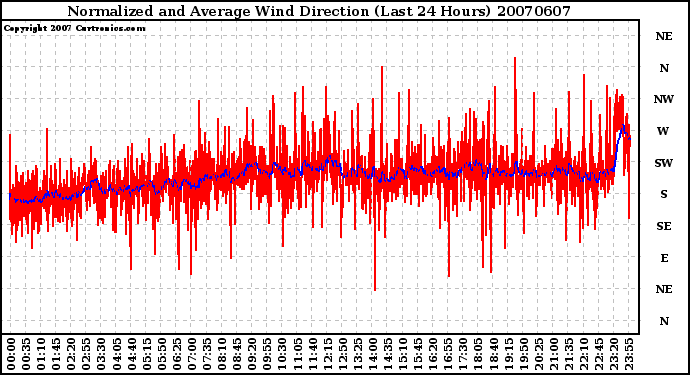
Task: Choose the '02:55' time label
Action: (86, 354)
